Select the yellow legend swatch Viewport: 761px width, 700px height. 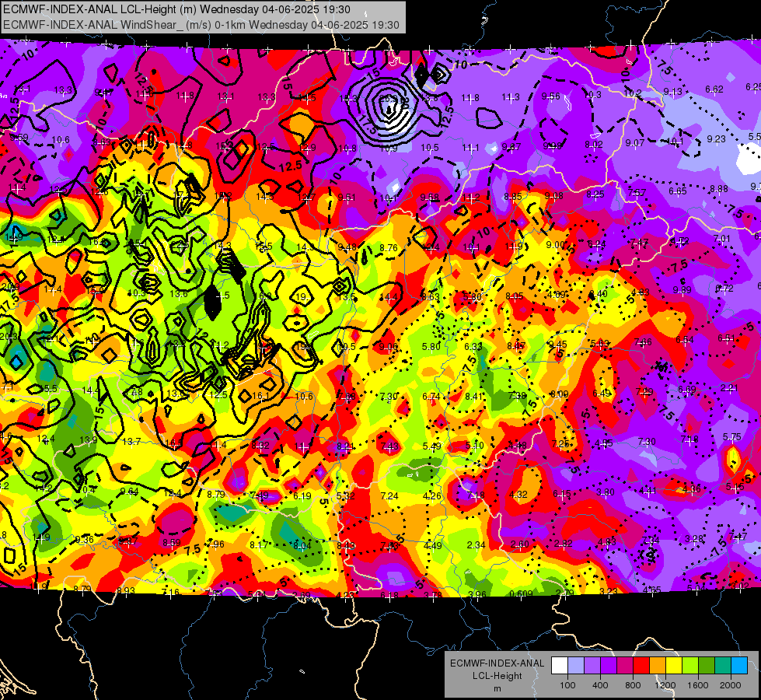(674, 666)
